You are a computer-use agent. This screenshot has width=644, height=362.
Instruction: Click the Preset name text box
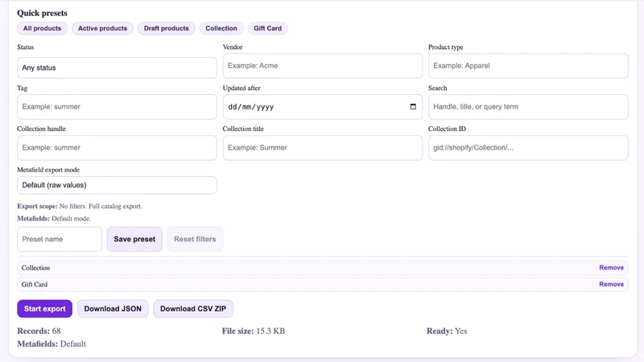(x=60, y=239)
